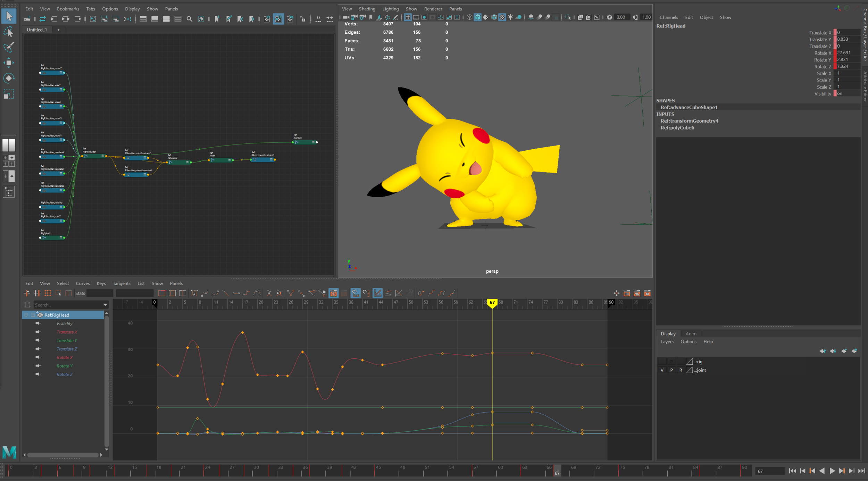The width and height of the screenshot is (868, 481).
Task: Collapse the Ref:RigHead hierarchy in Graph Editor
Action: point(26,315)
